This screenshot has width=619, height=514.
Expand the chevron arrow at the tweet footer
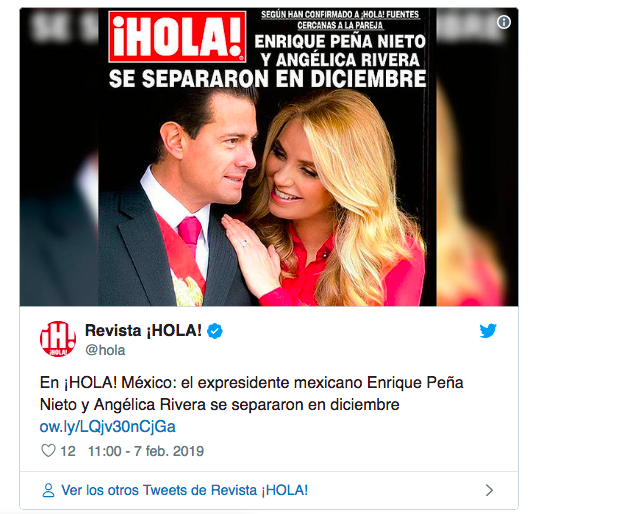[x=489, y=490]
